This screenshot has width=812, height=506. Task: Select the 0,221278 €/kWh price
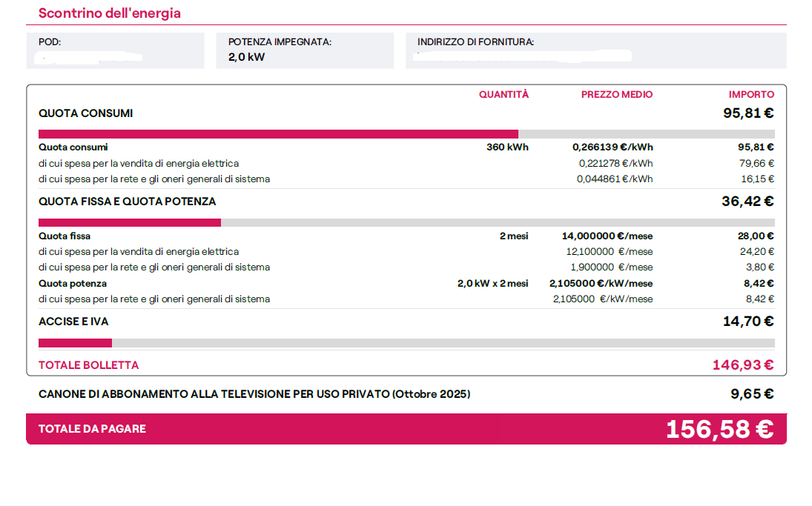pos(615,163)
